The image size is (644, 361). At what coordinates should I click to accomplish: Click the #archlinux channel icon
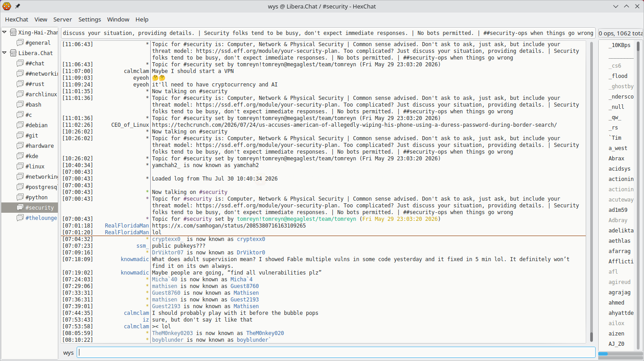(x=20, y=95)
